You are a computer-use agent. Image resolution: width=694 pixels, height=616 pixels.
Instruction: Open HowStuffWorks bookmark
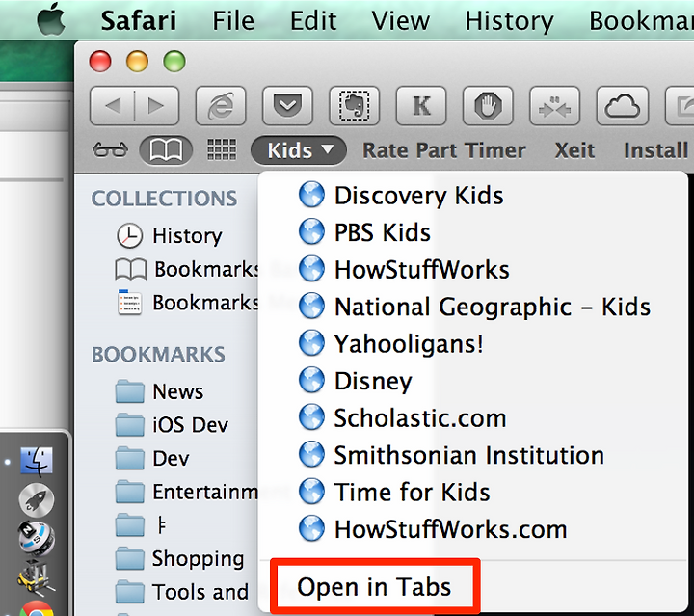pyautogui.click(x=472, y=270)
